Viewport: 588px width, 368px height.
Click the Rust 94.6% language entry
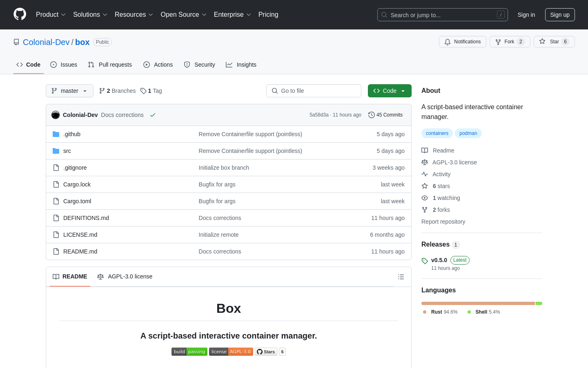tap(440, 312)
